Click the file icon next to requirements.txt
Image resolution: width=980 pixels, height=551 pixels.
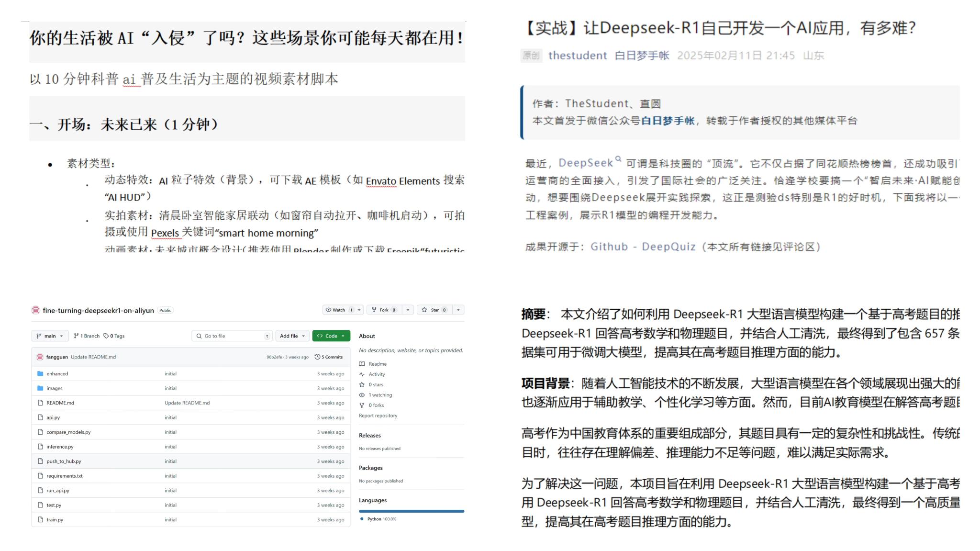click(40, 476)
